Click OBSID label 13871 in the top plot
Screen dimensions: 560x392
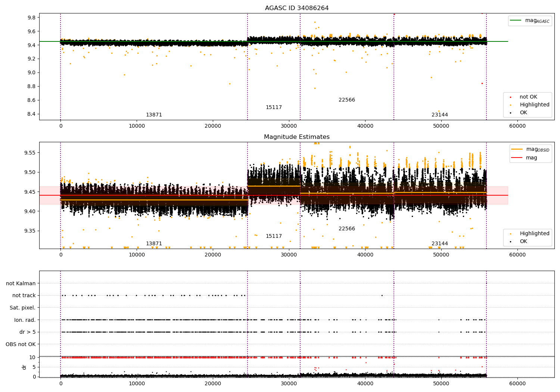(154, 115)
